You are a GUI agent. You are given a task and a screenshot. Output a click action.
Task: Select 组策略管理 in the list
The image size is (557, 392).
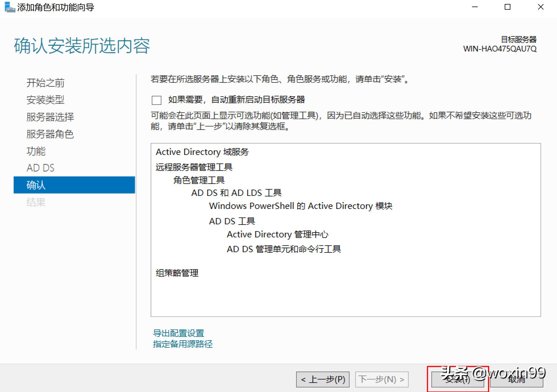(177, 273)
